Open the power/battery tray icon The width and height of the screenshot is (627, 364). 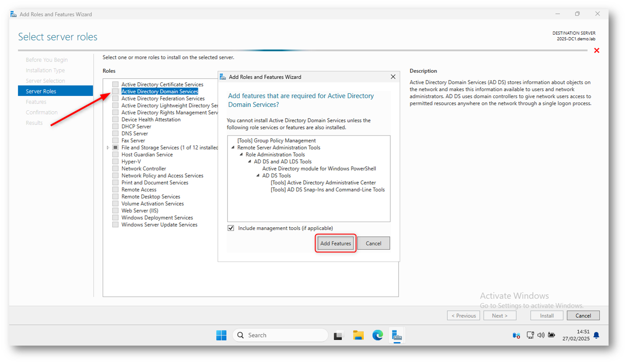551,335
